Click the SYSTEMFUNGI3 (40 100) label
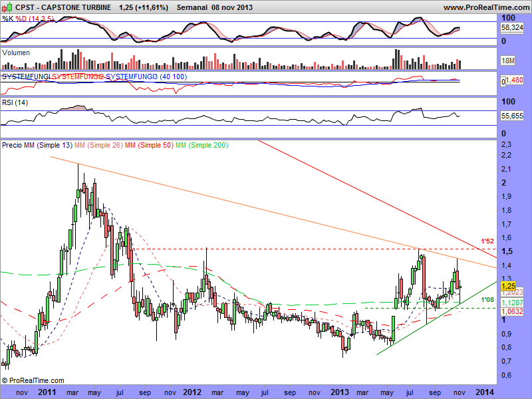Image resolution: width=532 pixels, height=399 pixels. (146, 76)
